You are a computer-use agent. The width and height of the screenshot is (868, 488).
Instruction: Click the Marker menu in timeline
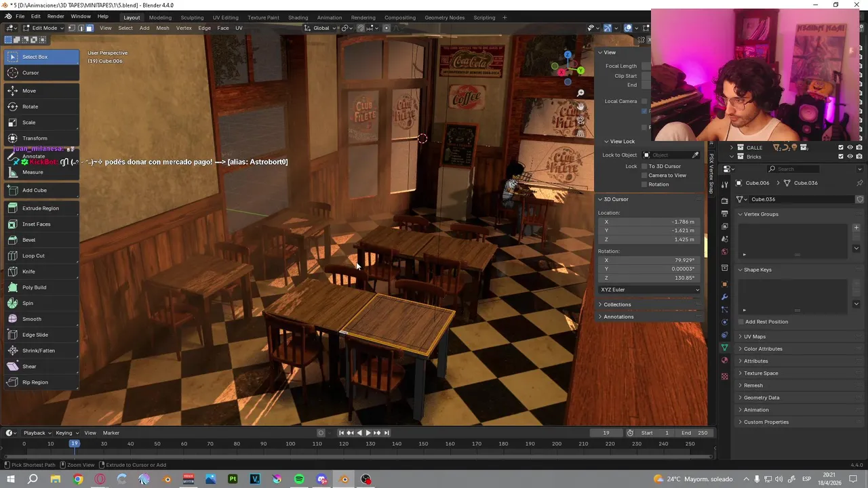(111, 433)
